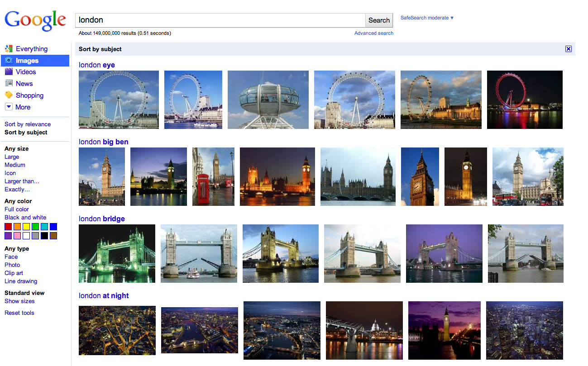Open the London Eye capsule close-up thumbnail
The image size is (588, 366).
tap(268, 100)
